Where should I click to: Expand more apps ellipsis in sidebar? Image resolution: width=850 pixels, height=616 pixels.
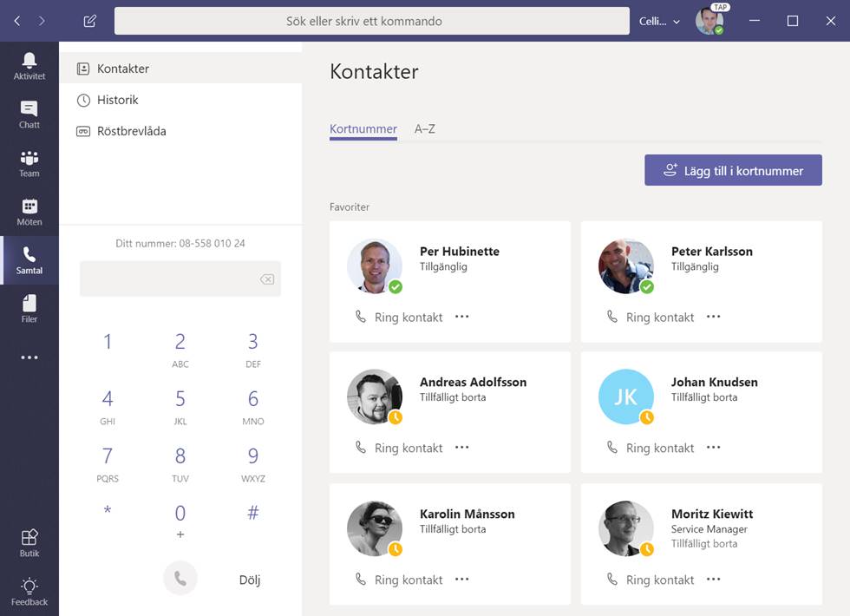[29, 357]
